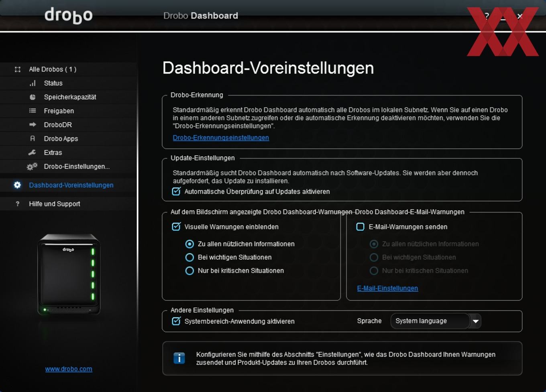The height and width of the screenshot is (392, 546).
Task: Click the Drobo-Erkennung group label
Action: coord(197,95)
